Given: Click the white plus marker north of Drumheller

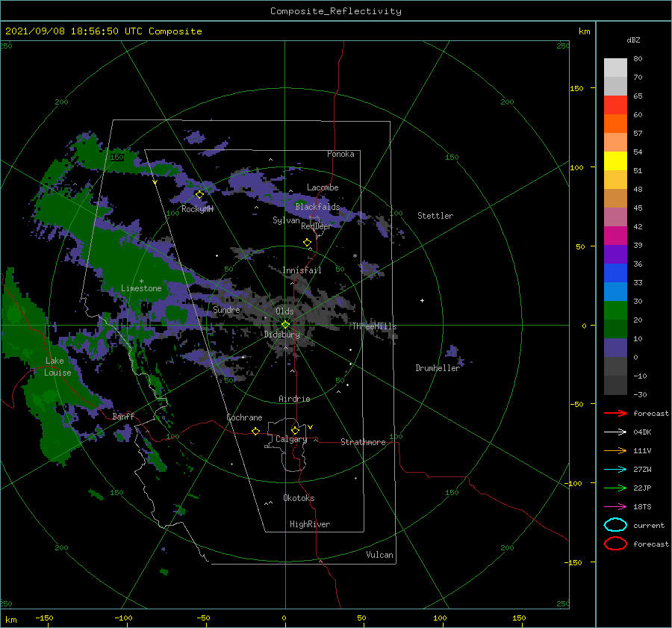Looking at the screenshot, I should (x=422, y=300).
